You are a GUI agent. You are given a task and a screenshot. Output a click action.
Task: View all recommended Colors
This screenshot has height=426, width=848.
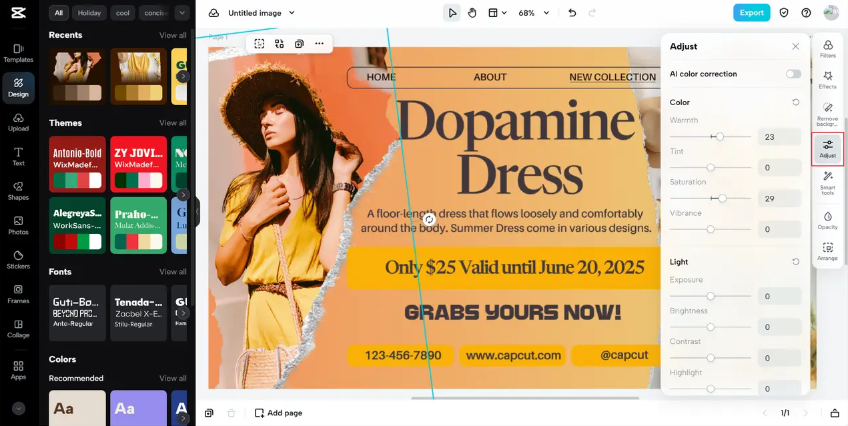coord(173,378)
